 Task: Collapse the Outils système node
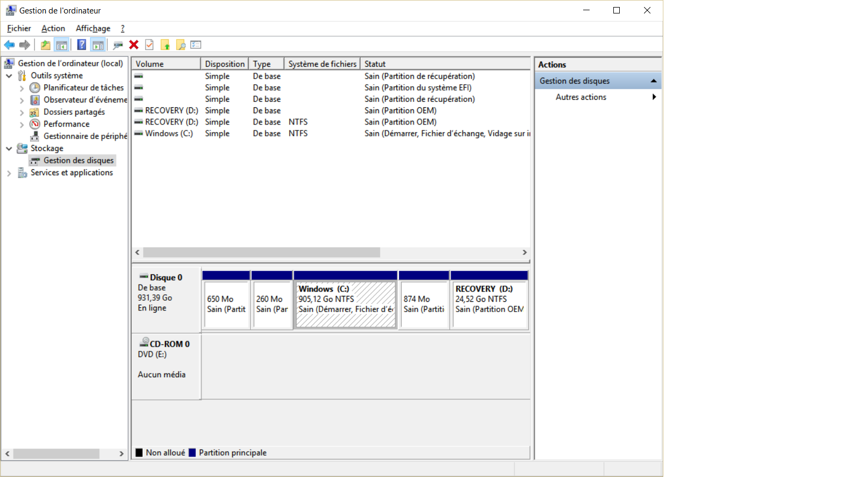coord(9,75)
